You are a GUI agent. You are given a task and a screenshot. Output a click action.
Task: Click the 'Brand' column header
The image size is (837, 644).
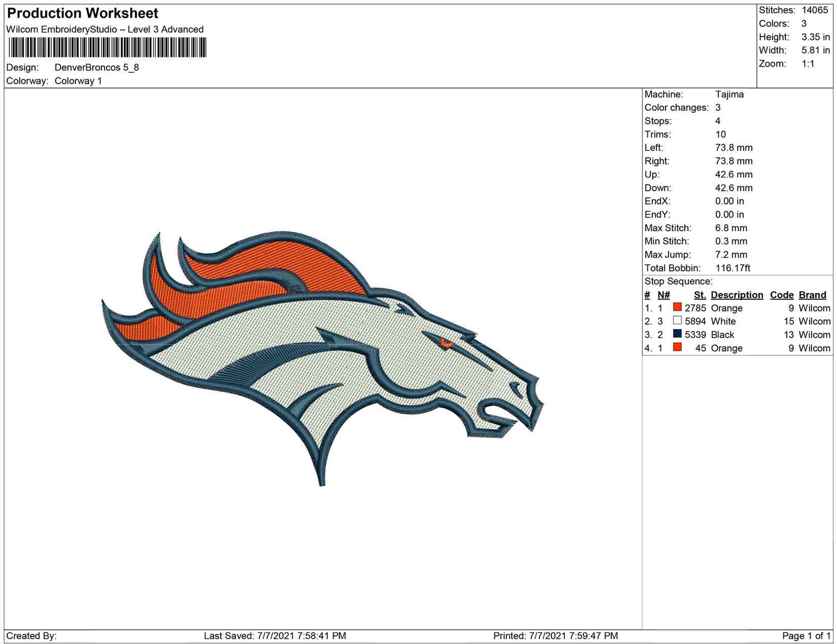(813, 295)
